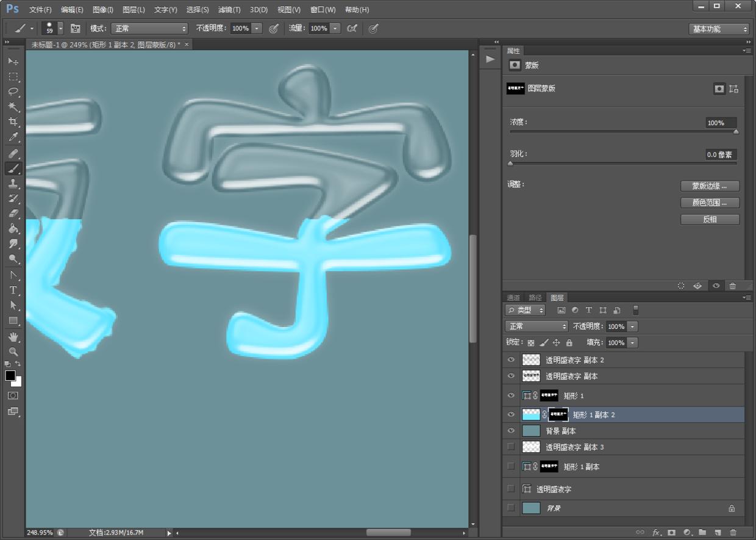Screen dimensions: 756x540
Task: Click the 羽化 value input field
Action: point(721,154)
